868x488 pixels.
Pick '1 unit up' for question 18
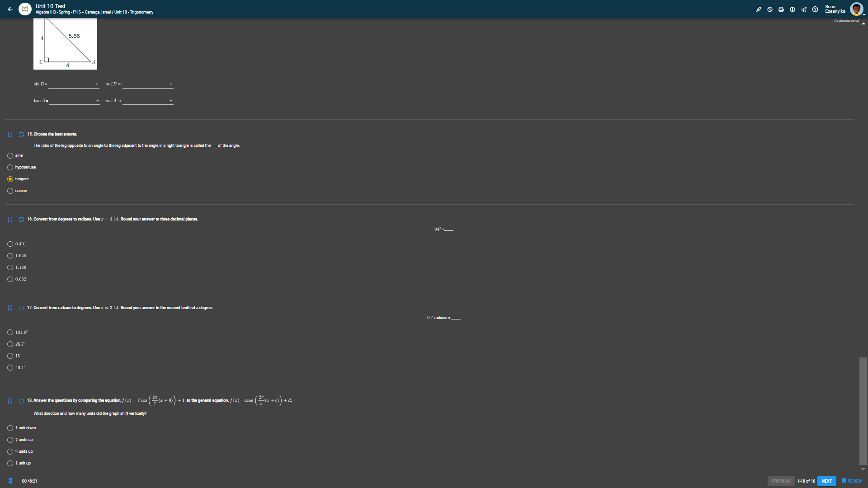(10, 463)
